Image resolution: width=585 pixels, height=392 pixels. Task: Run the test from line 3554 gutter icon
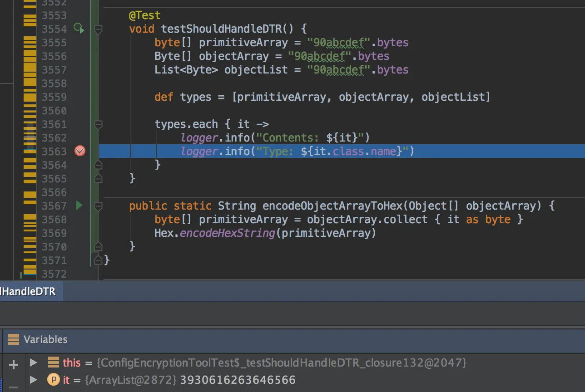(79, 29)
